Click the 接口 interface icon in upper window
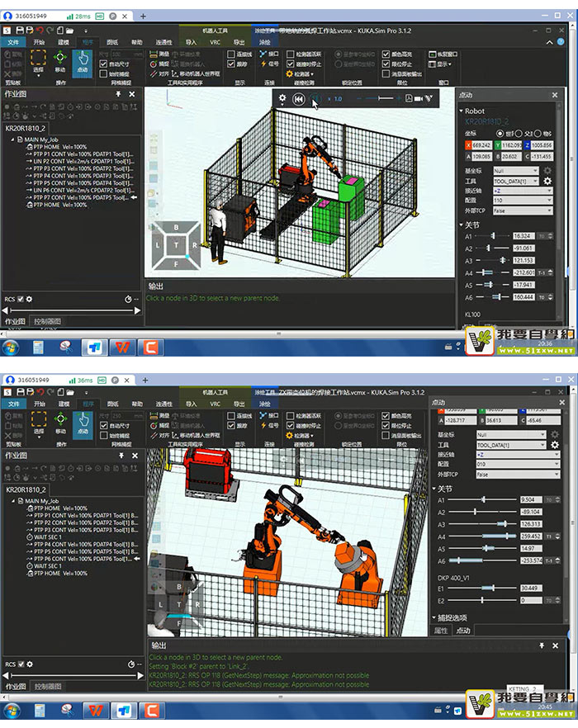The width and height of the screenshot is (578, 728). point(269,54)
